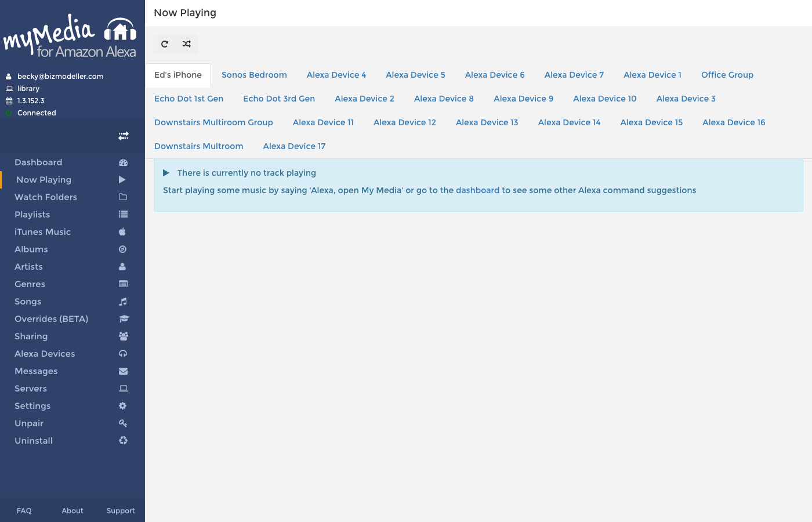Follow the dashboard link in message
The image size is (812, 522).
(x=477, y=190)
